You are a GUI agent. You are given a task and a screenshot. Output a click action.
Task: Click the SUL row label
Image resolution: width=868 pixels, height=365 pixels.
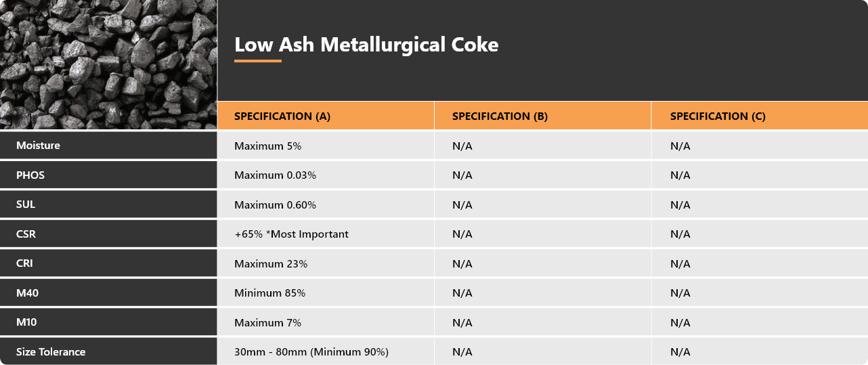26,205
